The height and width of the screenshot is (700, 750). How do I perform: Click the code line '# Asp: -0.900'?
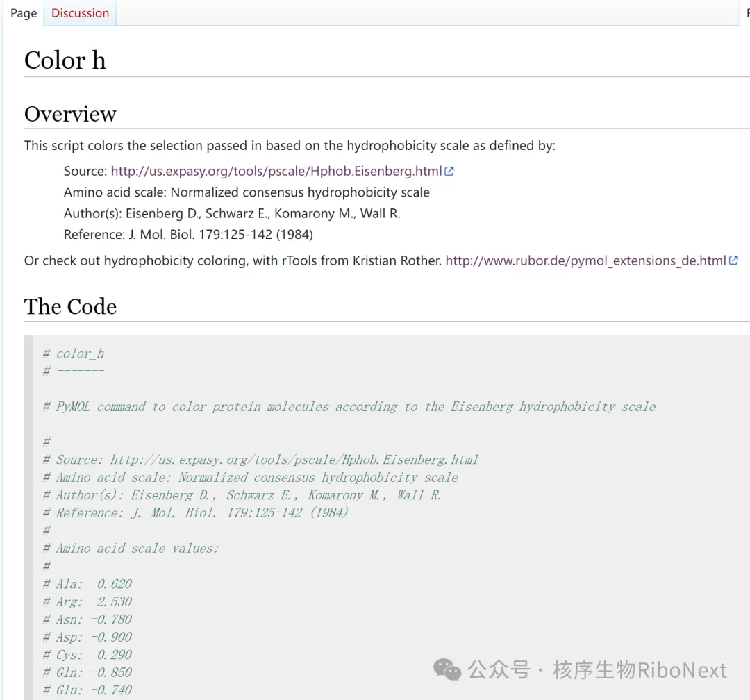[x=87, y=637]
